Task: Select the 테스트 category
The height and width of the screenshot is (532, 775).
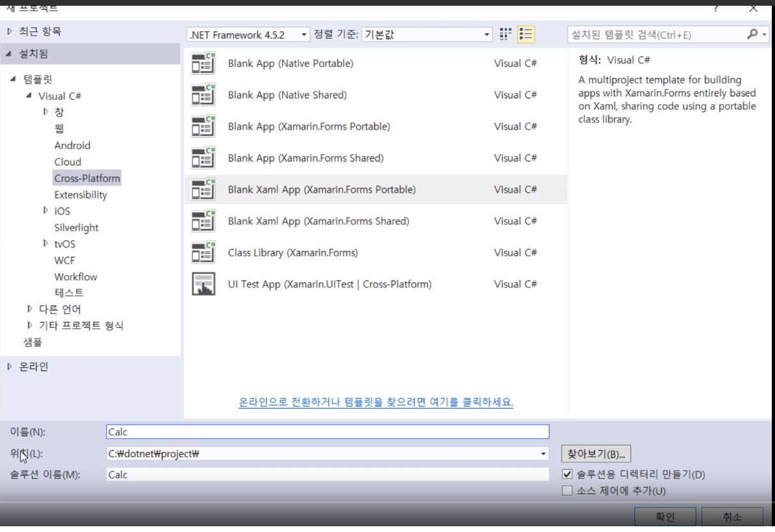Action: click(x=69, y=293)
